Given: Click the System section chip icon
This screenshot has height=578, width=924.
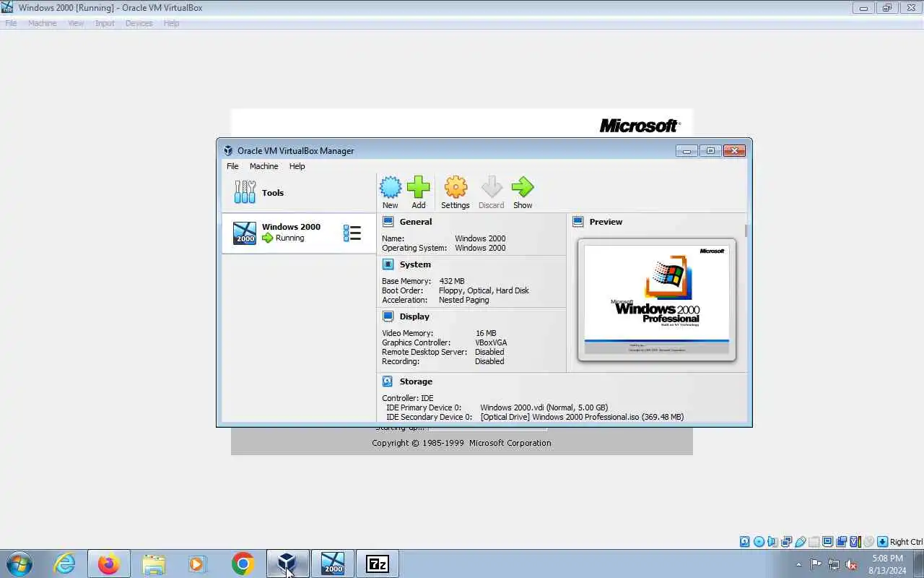Looking at the screenshot, I should [388, 264].
